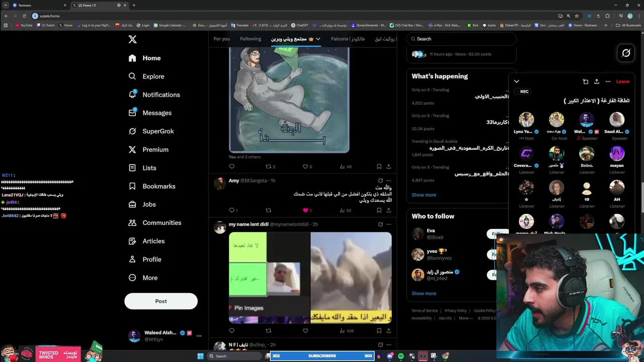Collapse the Space panel with chevron
Viewport: 644px width, 362px height.
[517, 81]
